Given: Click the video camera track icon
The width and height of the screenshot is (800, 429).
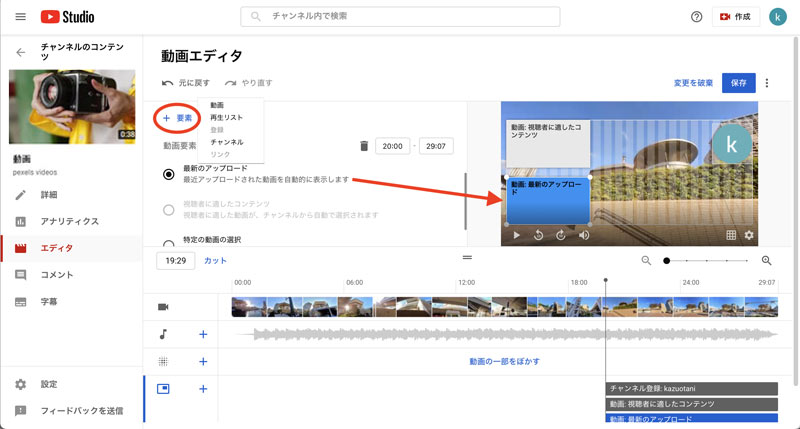Looking at the screenshot, I should pyautogui.click(x=163, y=307).
